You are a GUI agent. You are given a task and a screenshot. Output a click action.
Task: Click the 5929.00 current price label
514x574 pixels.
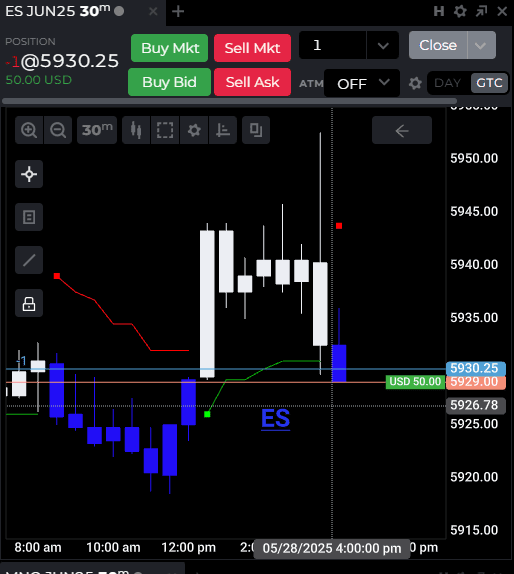pyautogui.click(x=476, y=382)
